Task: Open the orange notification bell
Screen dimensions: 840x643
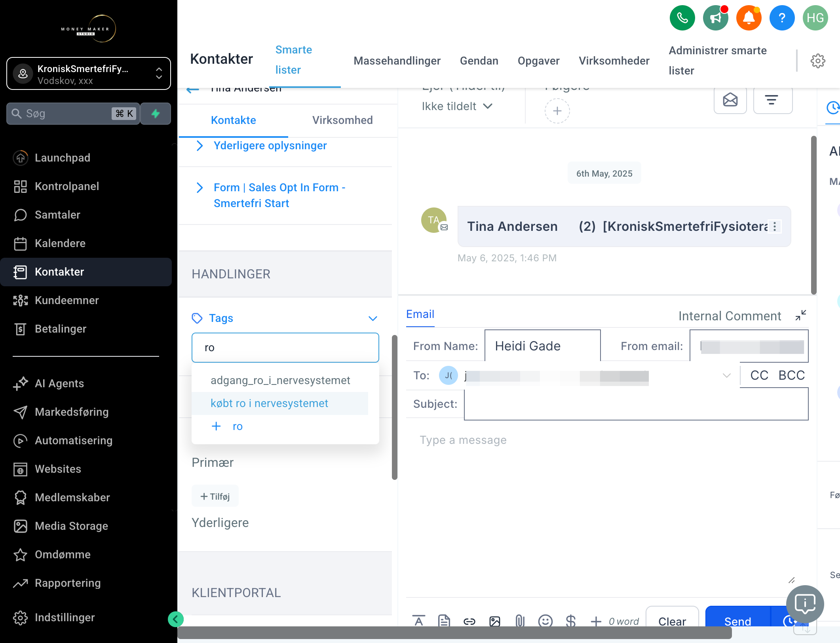Action: click(749, 18)
